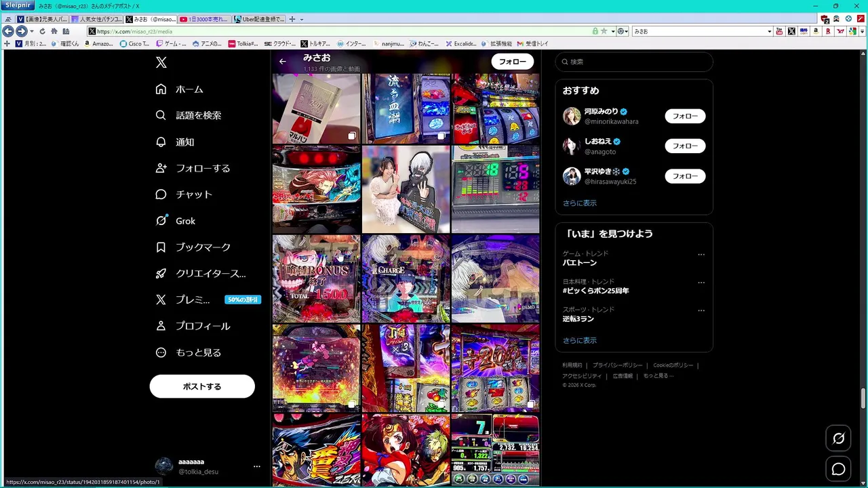The height and width of the screenshot is (488, 868).
Task: Bookmark page with star icon in address bar
Action: tap(604, 31)
